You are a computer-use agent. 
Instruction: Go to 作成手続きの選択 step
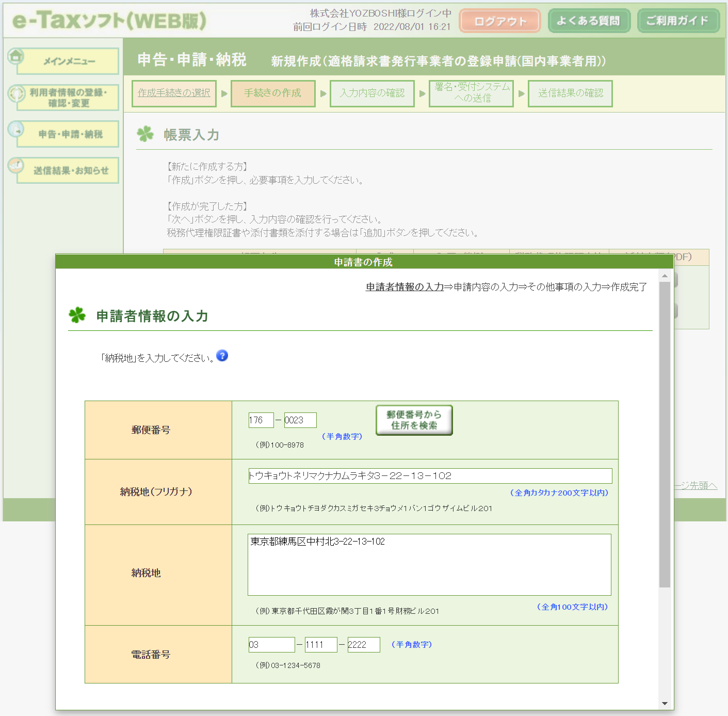[174, 93]
